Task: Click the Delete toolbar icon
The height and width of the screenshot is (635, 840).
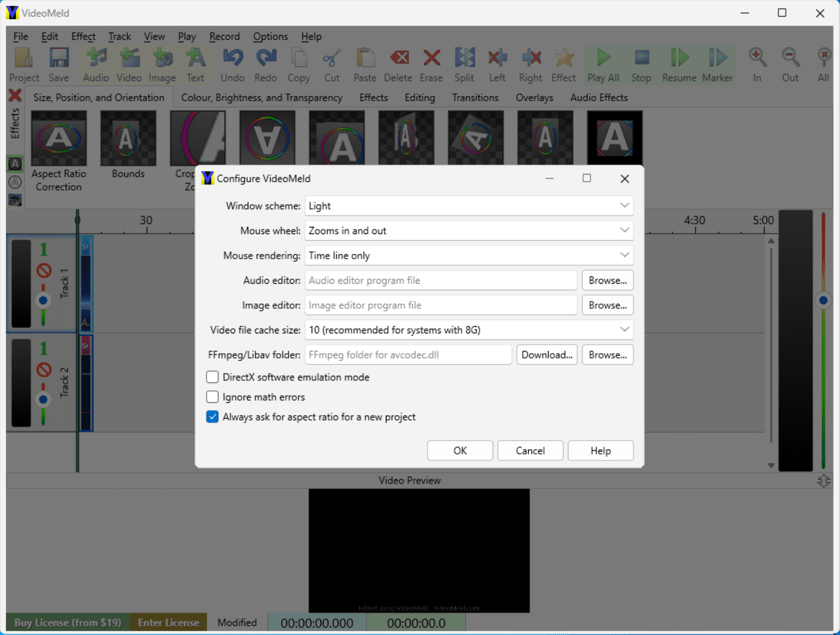Action: (398, 65)
